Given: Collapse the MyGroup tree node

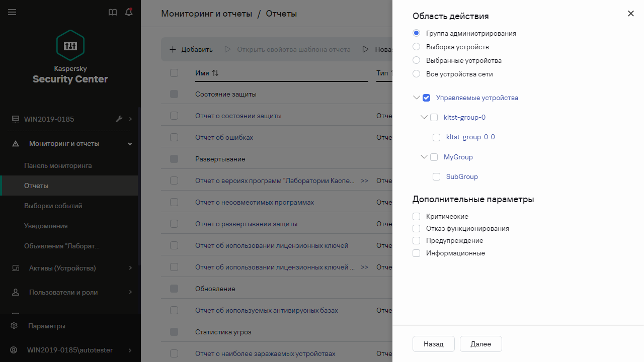Looking at the screenshot, I should coord(424,157).
